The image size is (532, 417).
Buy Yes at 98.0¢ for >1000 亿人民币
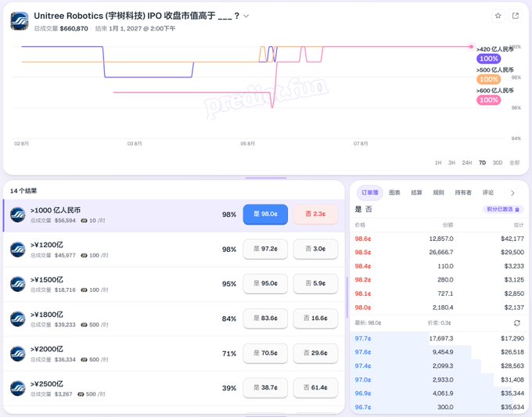[x=265, y=214]
